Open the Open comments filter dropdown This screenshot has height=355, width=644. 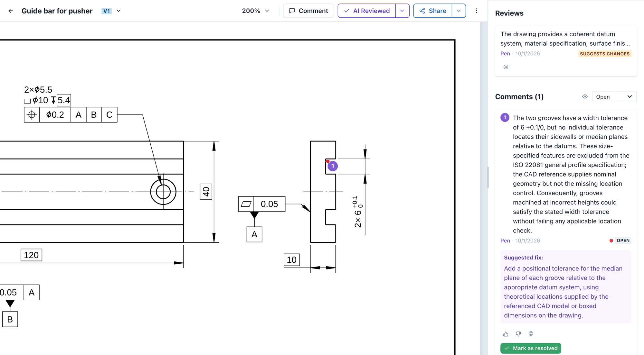(x=614, y=97)
